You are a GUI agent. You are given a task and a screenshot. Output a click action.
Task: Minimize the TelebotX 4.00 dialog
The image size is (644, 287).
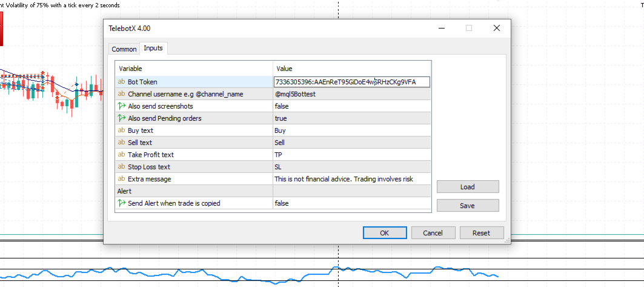tap(442, 28)
